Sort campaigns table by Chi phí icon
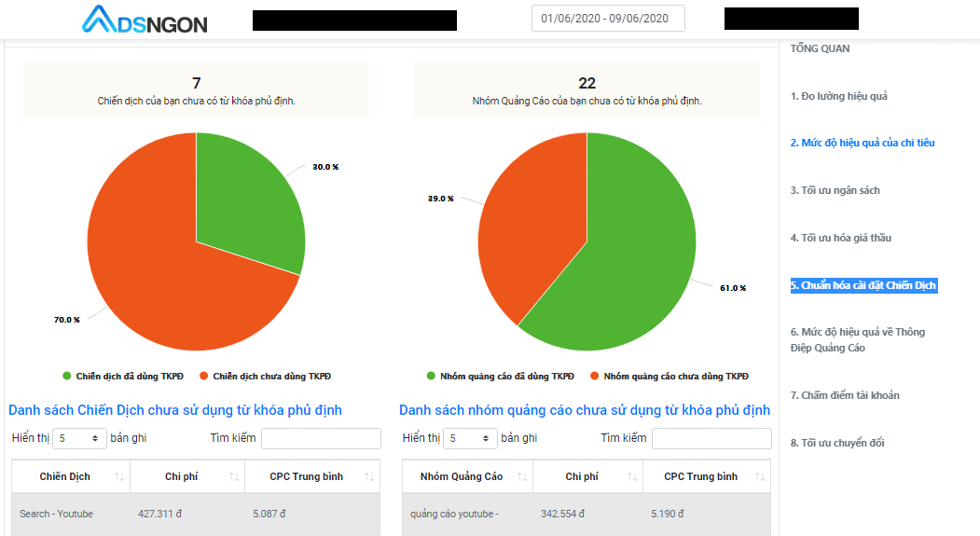 point(234,476)
